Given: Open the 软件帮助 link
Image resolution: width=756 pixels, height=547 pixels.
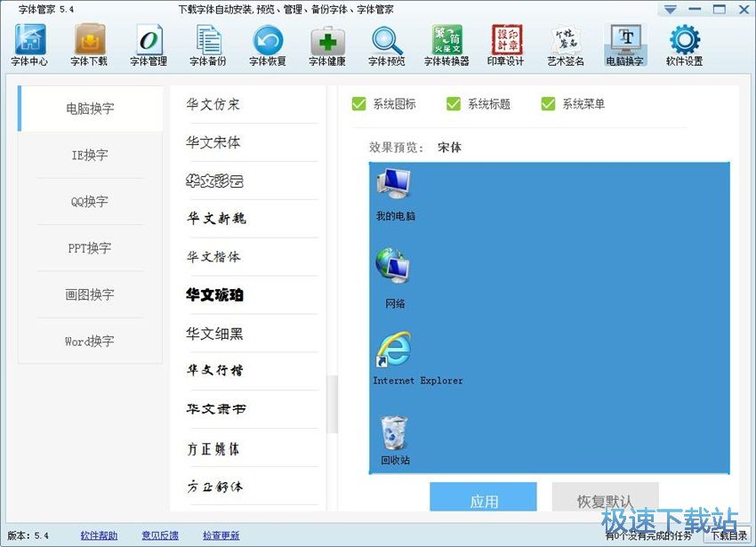Looking at the screenshot, I should pos(99,535).
